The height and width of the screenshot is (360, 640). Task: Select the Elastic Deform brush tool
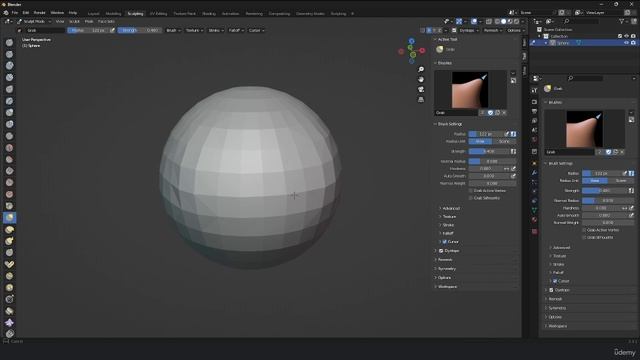tap(9, 230)
